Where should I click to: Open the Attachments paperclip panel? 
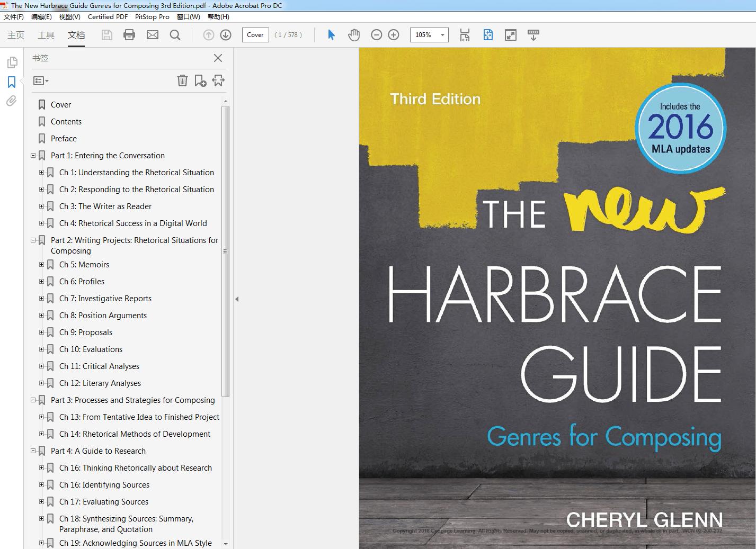[x=12, y=101]
